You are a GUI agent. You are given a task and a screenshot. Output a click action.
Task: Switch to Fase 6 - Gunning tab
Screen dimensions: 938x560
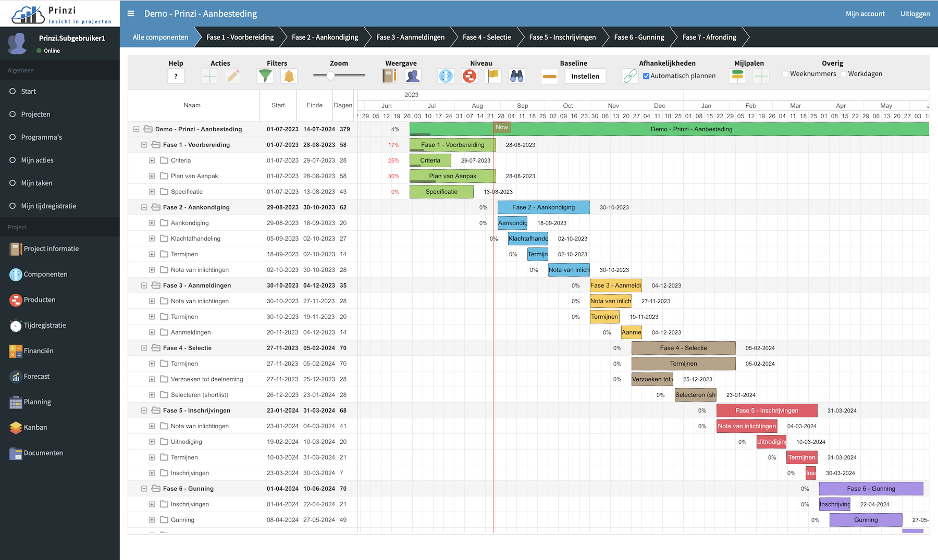click(639, 37)
